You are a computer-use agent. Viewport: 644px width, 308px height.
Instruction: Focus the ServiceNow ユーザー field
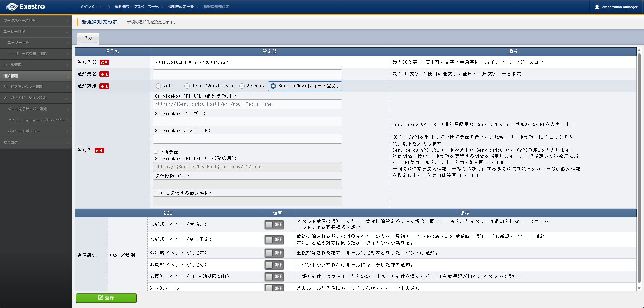point(247,122)
